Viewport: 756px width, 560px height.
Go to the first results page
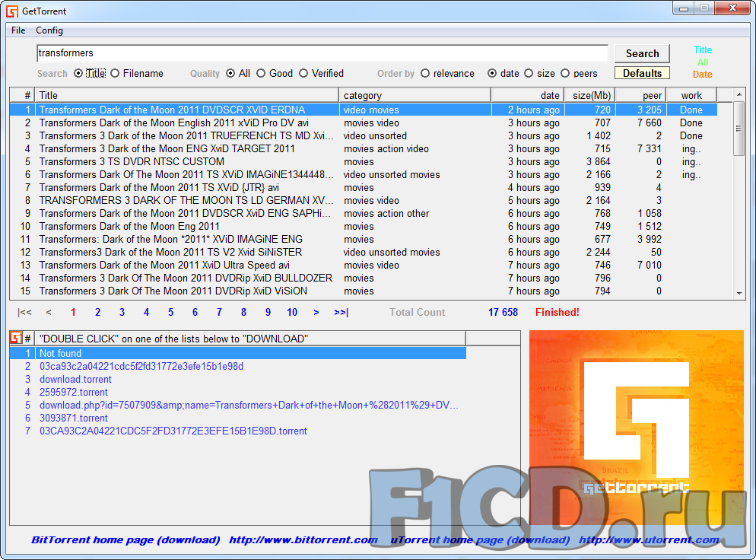click(24, 313)
